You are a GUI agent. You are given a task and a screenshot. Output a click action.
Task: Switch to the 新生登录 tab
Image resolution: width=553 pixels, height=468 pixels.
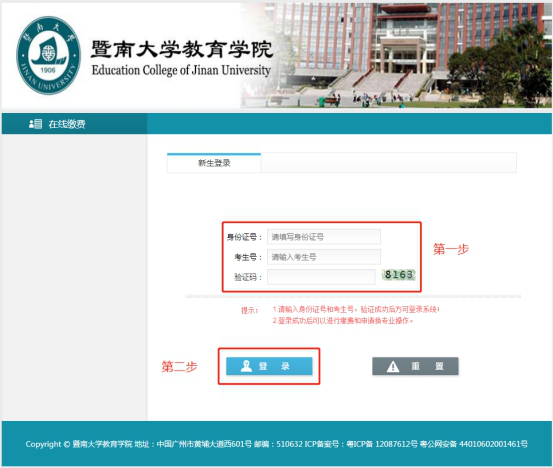tap(214, 163)
